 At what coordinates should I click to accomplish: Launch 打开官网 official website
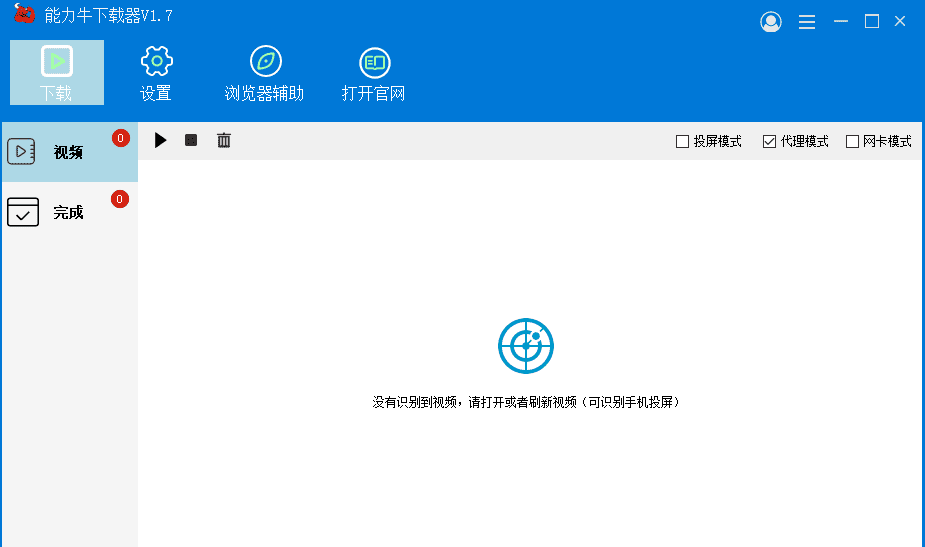click(x=374, y=73)
